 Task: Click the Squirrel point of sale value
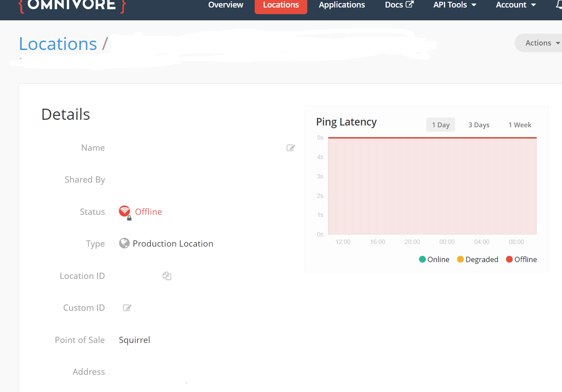(134, 340)
